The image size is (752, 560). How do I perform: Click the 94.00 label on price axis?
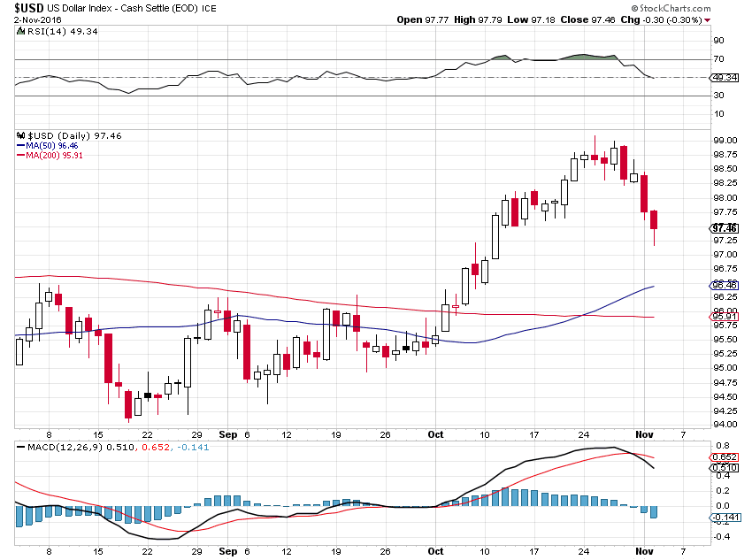click(x=725, y=425)
